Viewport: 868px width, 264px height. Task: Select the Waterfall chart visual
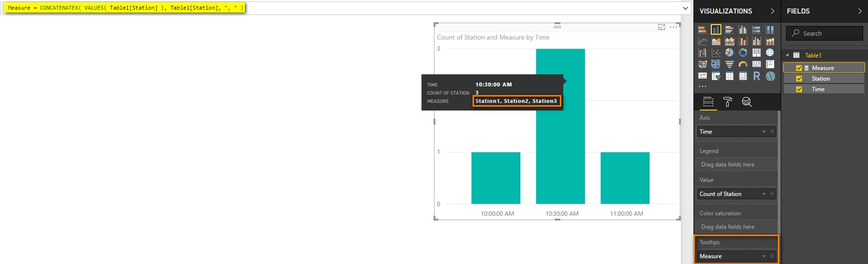click(703, 53)
